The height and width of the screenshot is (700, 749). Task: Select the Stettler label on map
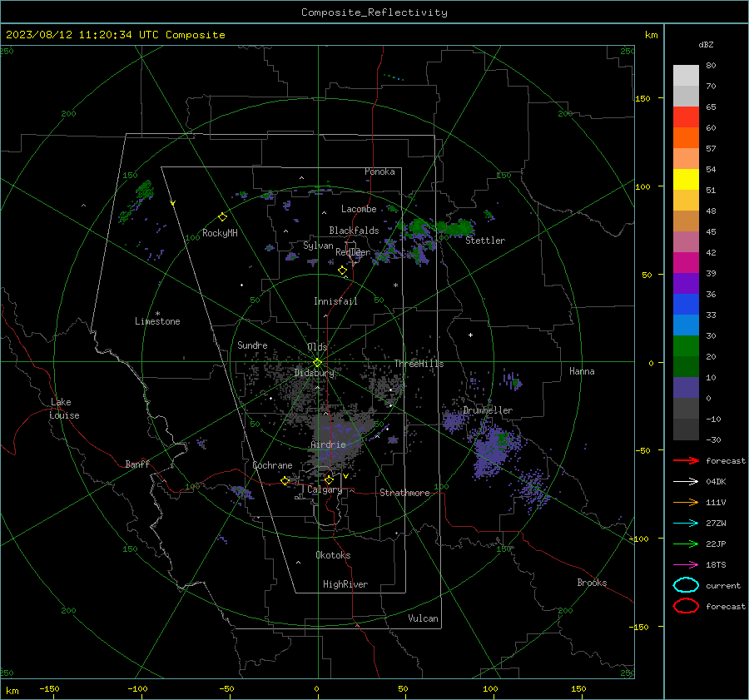pos(485,241)
